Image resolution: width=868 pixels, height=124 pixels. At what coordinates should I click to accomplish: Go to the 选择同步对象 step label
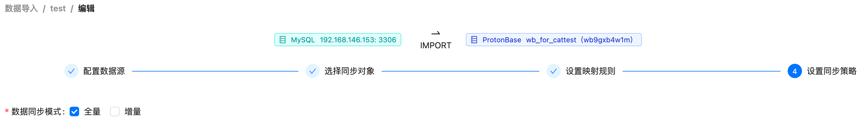pyautogui.click(x=350, y=71)
